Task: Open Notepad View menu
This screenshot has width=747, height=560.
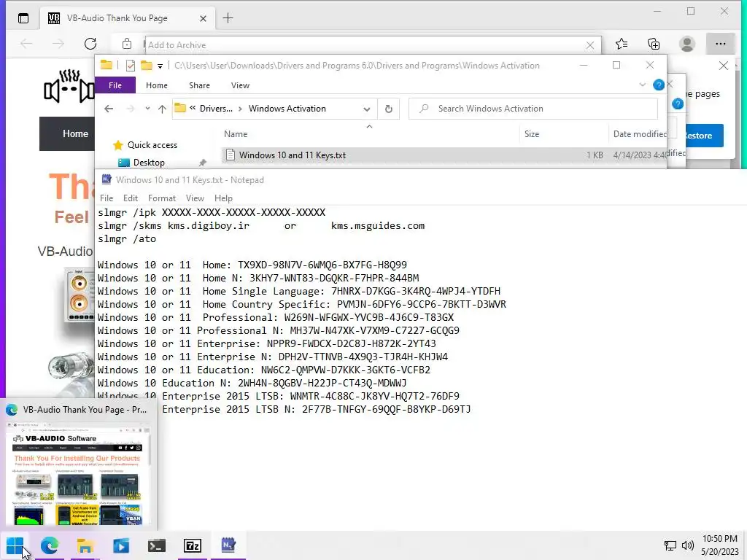Action: tap(195, 198)
